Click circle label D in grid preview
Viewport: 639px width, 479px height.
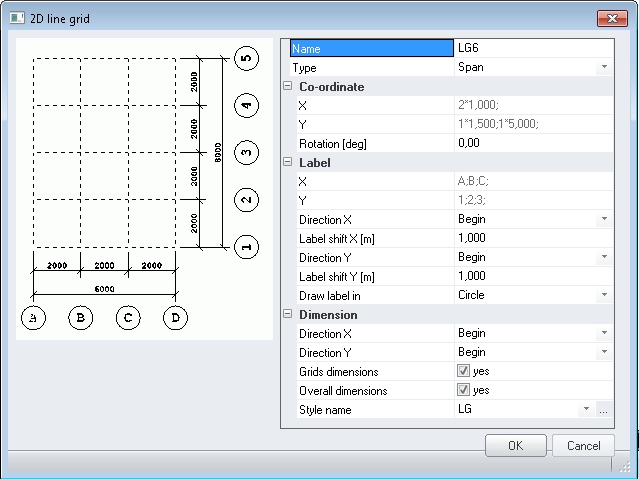point(175,318)
